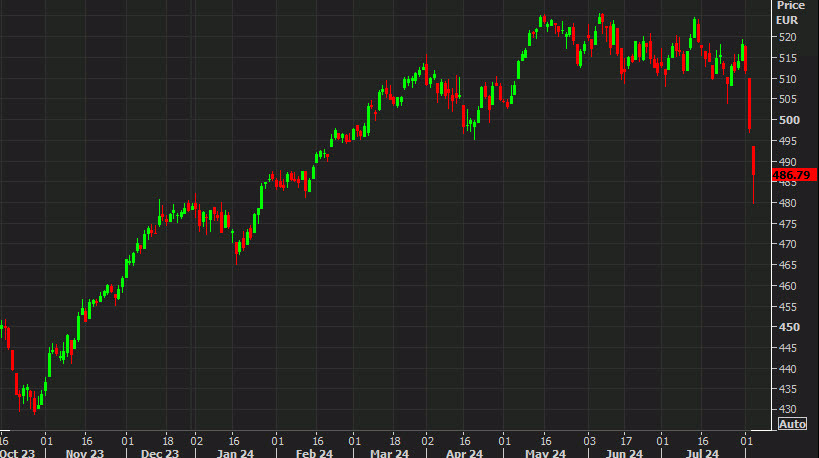Click the 435 price axis label
The width and height of the screenshot is (819, 458).
point(787,389)
